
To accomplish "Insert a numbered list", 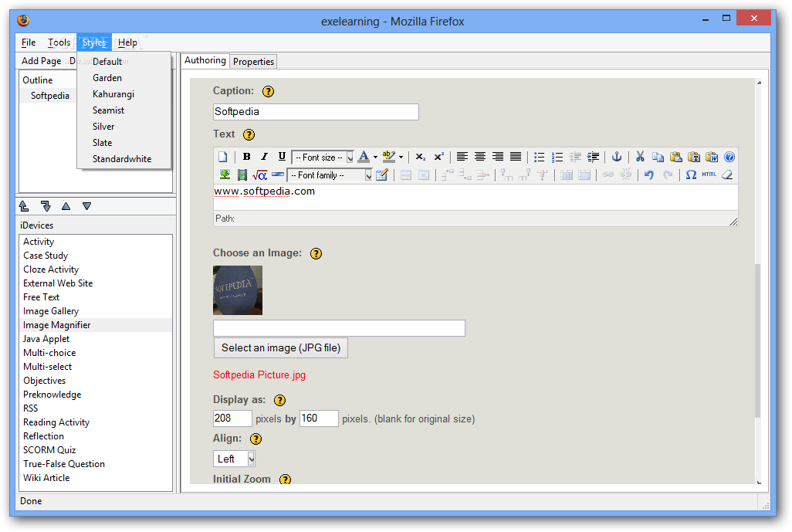I will click(557, 157).
